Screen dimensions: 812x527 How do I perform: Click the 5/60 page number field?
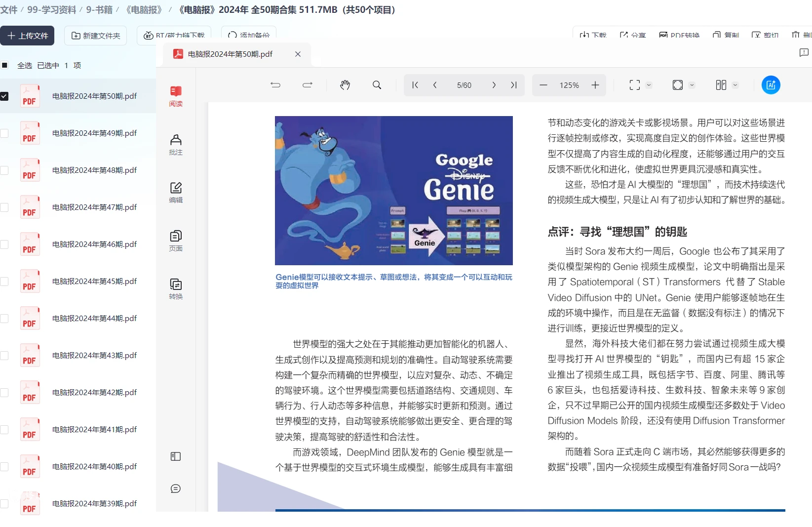tap(464, 85)
